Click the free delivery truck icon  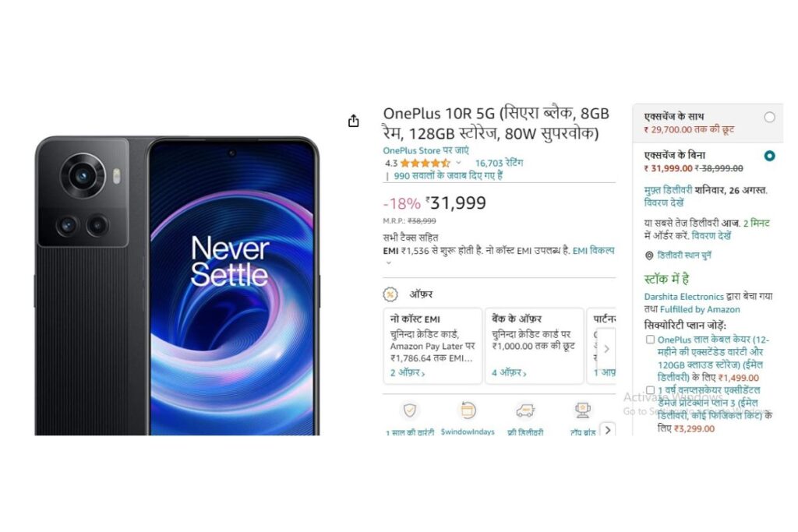[525, 410]
